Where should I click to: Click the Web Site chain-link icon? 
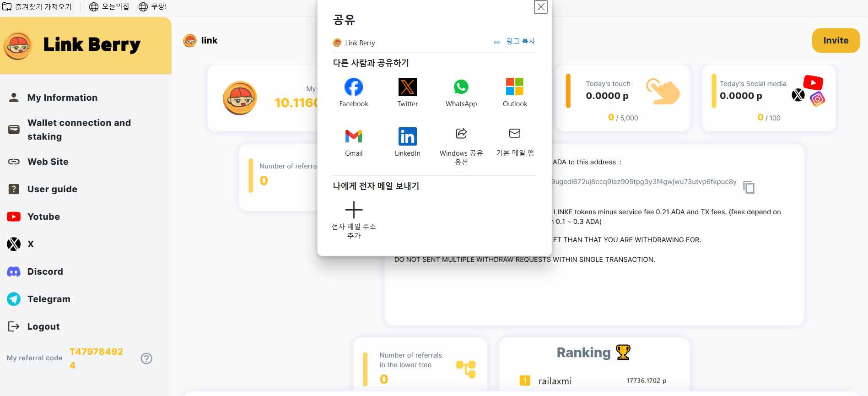(x=14, y=162)
